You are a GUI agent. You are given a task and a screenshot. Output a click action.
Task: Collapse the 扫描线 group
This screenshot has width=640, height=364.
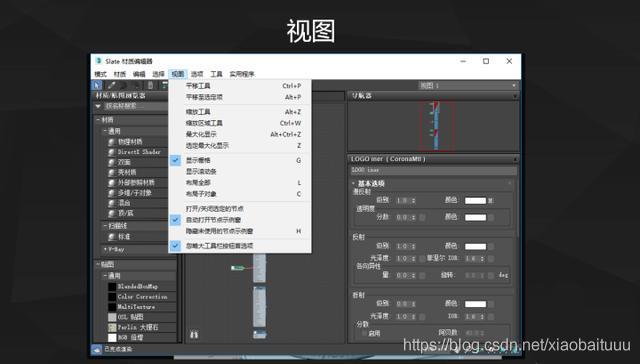(105, 226)
